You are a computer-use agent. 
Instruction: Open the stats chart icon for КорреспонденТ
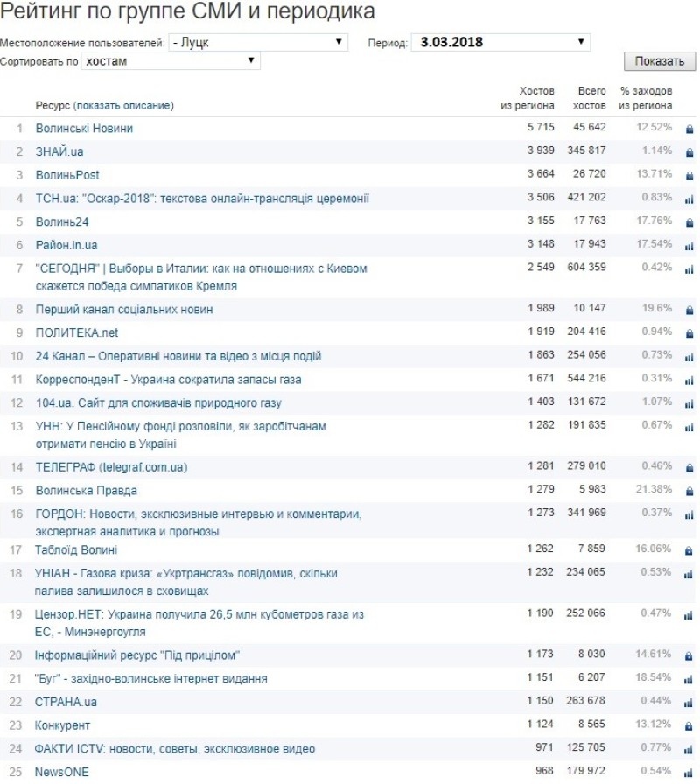point(689,381)
